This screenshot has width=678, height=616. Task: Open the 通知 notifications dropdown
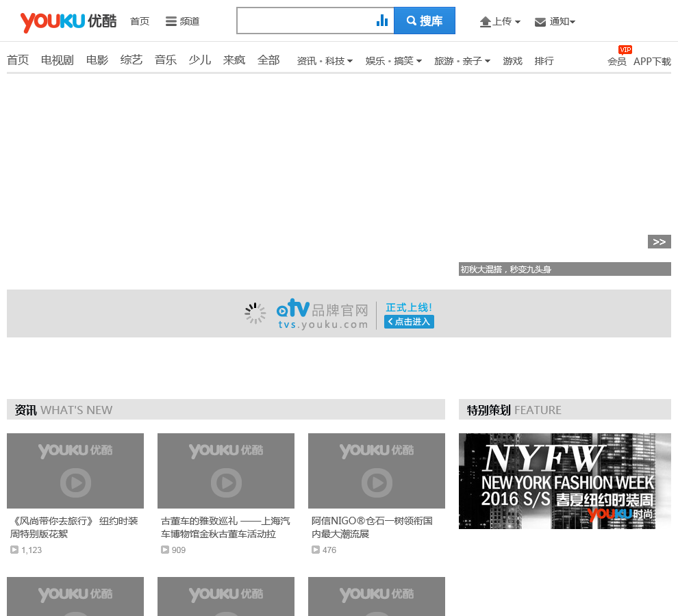coord(555,21)
